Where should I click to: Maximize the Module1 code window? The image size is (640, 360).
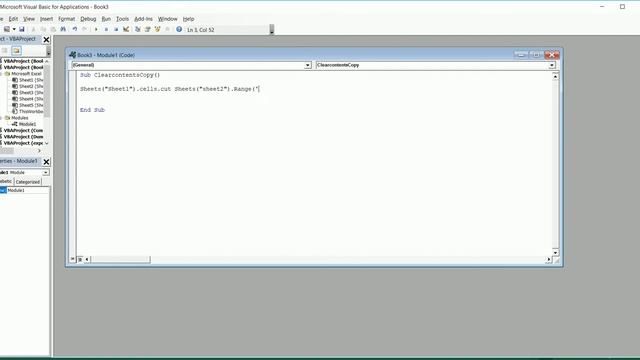coord(536,55)
